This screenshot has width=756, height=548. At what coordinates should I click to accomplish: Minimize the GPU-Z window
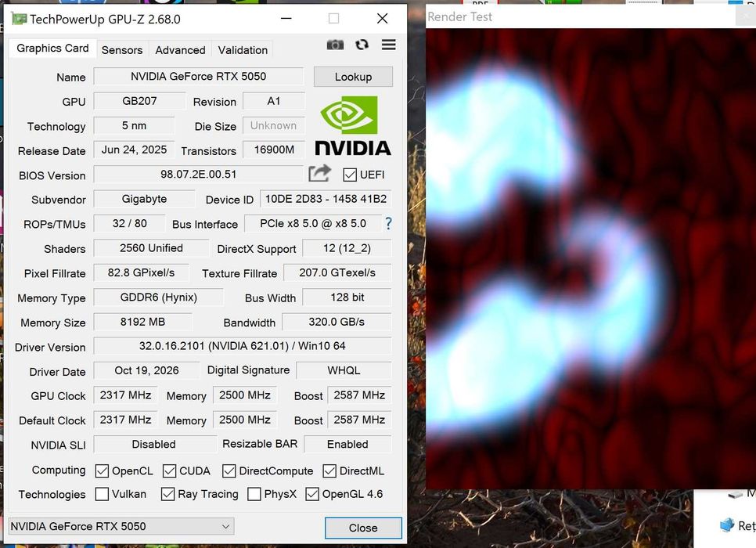tap(286, 19)
